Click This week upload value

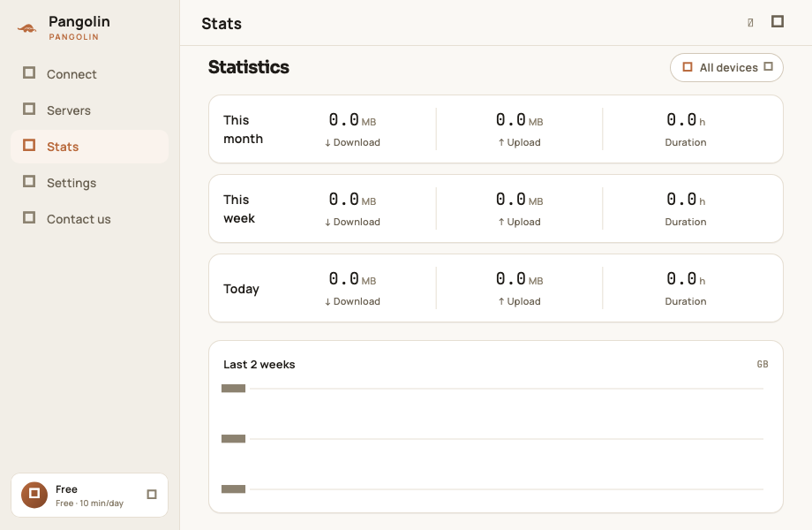519,200
